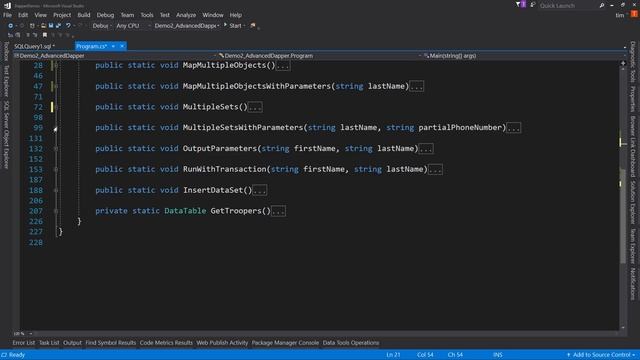640x360 pixels.
Task: Open the Demo2_AdvancedDapper startup project dropdown
Action: pos(187,26)
